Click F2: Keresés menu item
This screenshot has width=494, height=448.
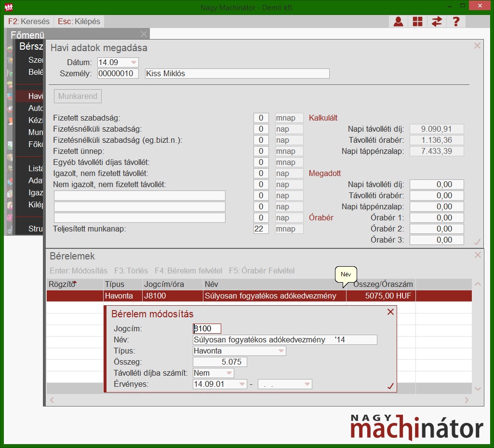(x=28, y=21)
